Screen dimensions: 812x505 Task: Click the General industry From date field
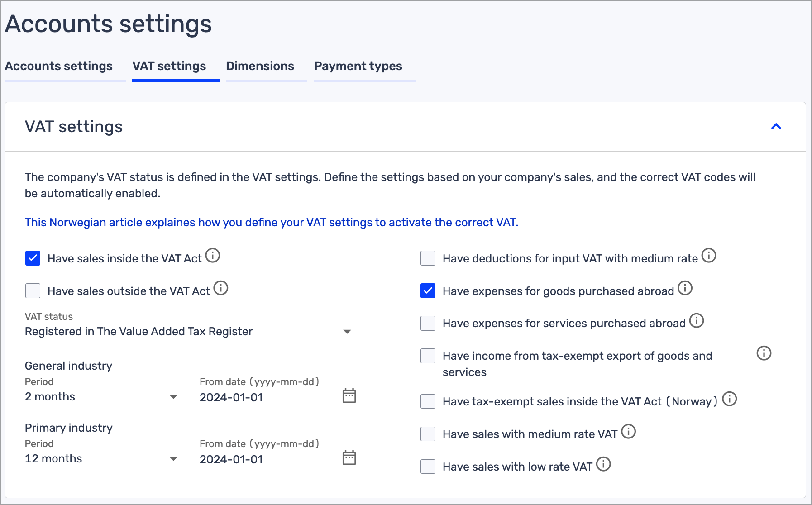pyautogui.click(x=267, y=397)
